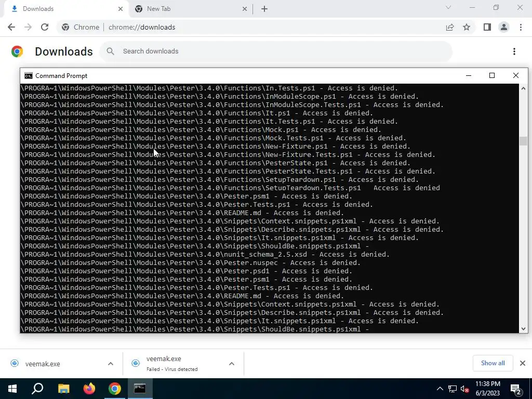
Task: Click the Command Prompt scrollbar up arrow
Action: [523, 88]
